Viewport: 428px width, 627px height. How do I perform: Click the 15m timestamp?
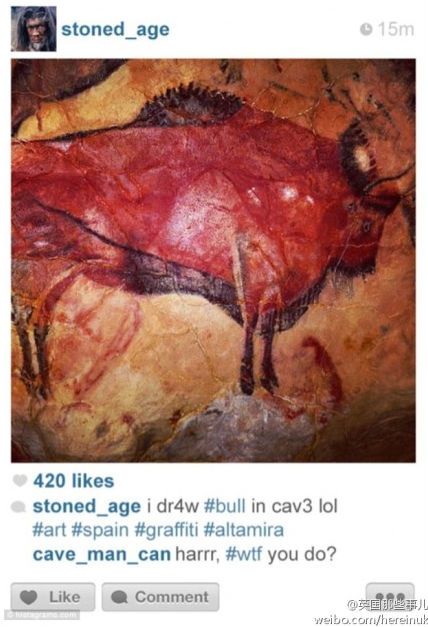pos(396,29)
